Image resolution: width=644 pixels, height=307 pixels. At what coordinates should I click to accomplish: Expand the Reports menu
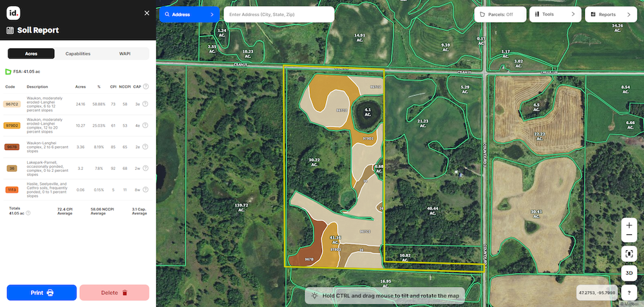tap(610, 14)
